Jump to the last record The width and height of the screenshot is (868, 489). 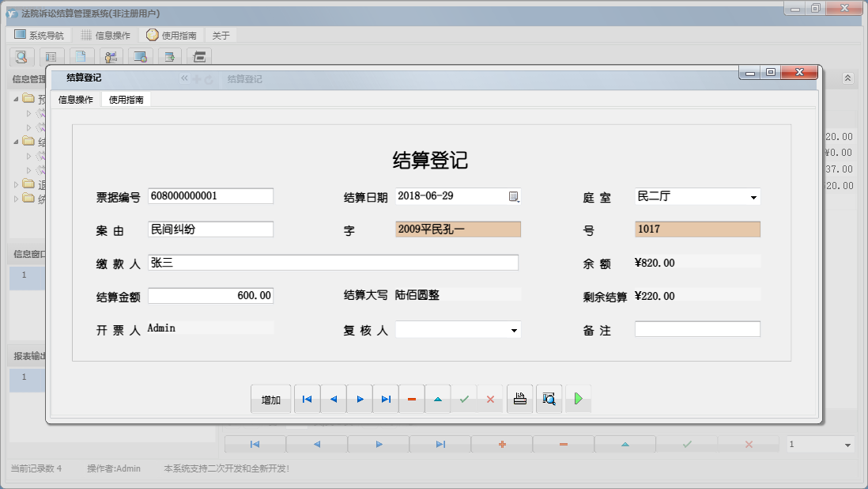tap(386, 399)
